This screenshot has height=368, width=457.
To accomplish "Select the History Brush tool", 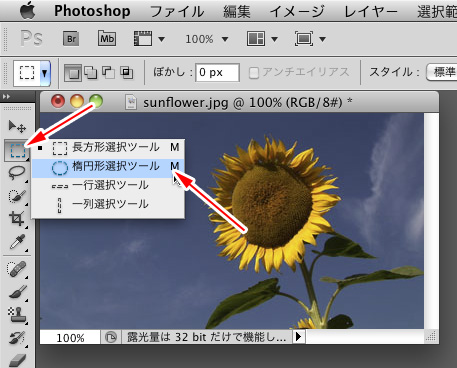I will click(17, 338).
